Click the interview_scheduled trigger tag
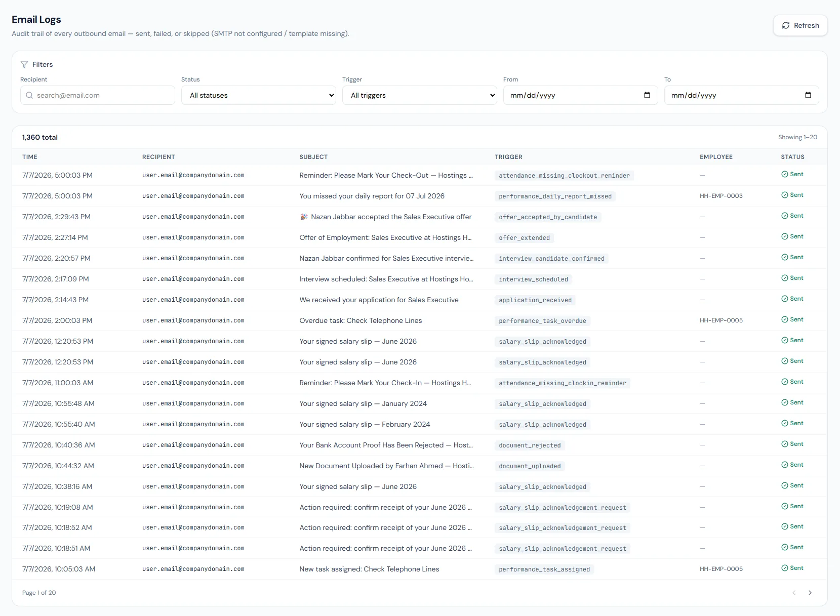840x616 pixels. (x=533, y=279)
